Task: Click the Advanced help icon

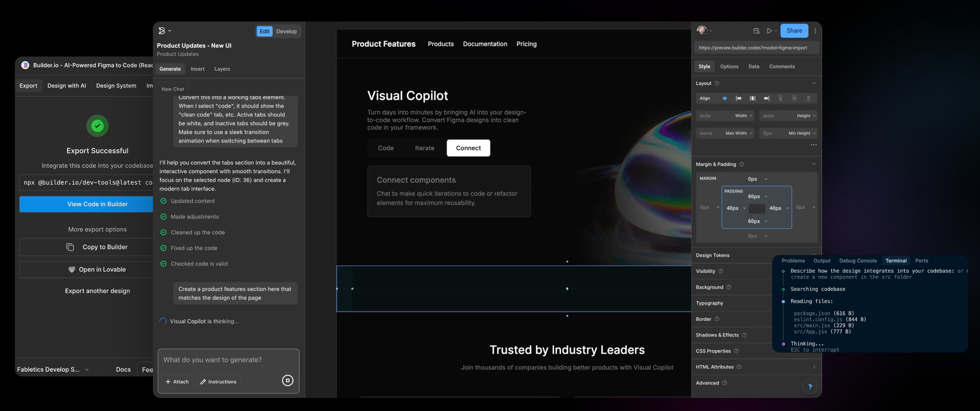Action: click(x=724, y=383)
